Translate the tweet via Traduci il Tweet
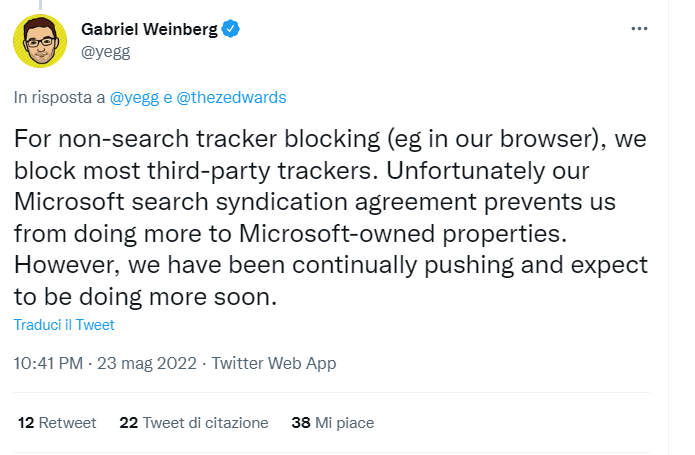This screenshot has width=695, height=455. pyautogui.click(x=64, y=325)
